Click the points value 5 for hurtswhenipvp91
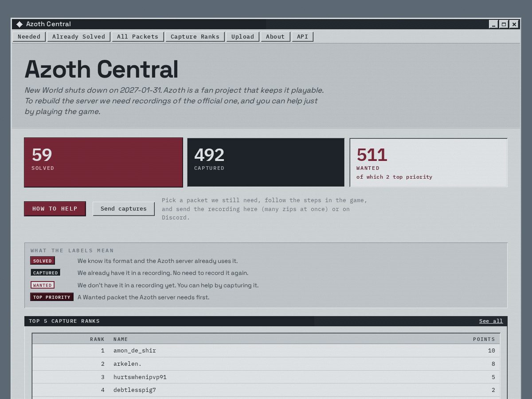 click(x=493, y=377)
